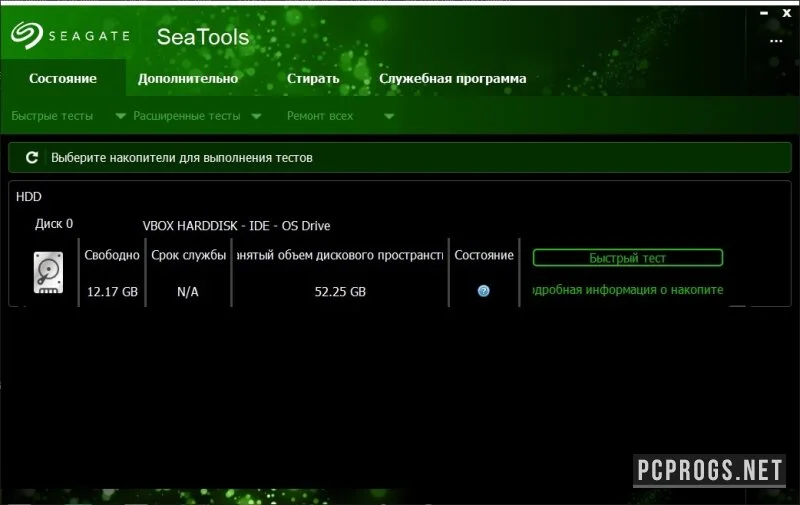Viewport: 800px width, 505px height.
Task: Open the Служебная программа tab
Action: coord(453,79)
